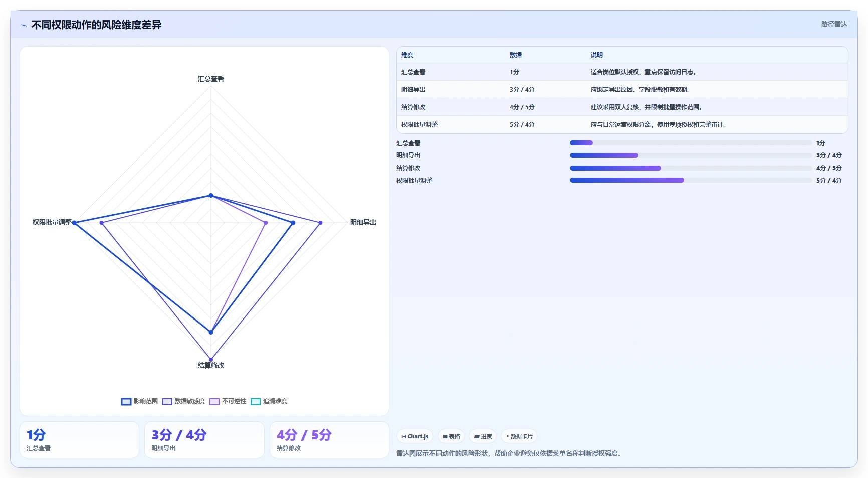This screenshot has height=478, width=868.
Task: Toggle the 追溯难度 legend series
Action: pos(269,401)
